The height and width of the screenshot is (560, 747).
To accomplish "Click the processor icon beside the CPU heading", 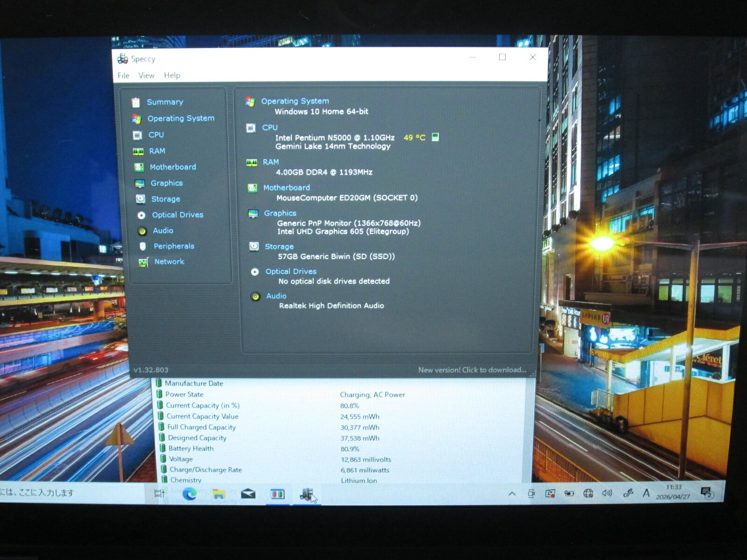I will pyautogui.click(x=251, y=128).
